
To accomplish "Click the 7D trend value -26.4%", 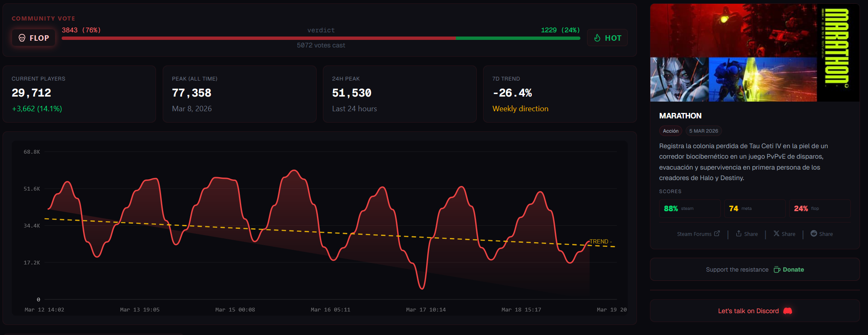I will [512, 93].
